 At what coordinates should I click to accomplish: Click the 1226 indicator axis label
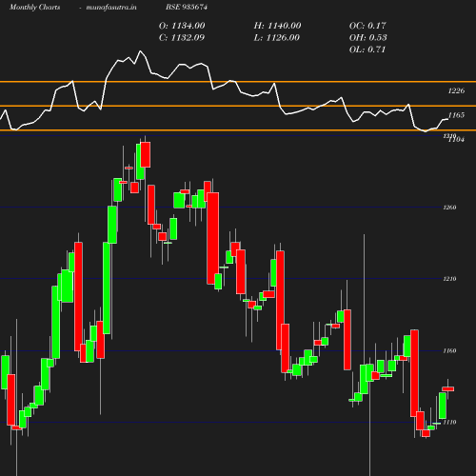(x=456, y=90)
